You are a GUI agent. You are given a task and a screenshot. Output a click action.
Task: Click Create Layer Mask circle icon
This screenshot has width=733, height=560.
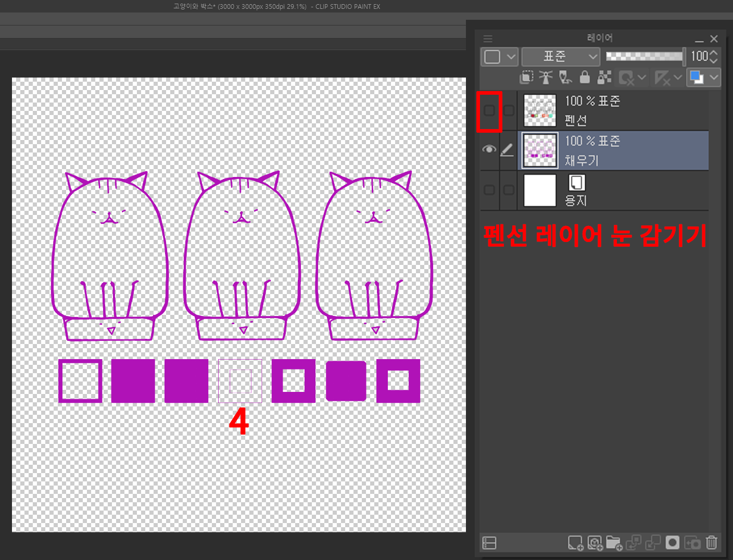tap(673, 543)
